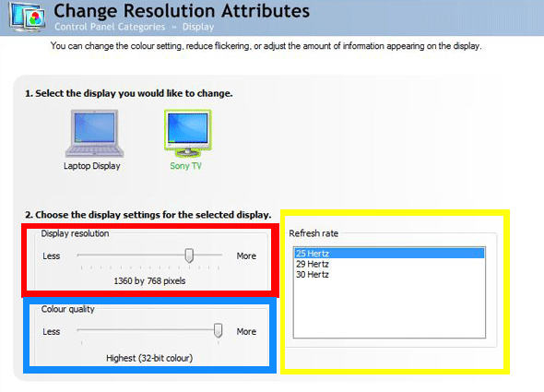
Task: Click the Highest (32-bit colour) text
Action: 149,358
